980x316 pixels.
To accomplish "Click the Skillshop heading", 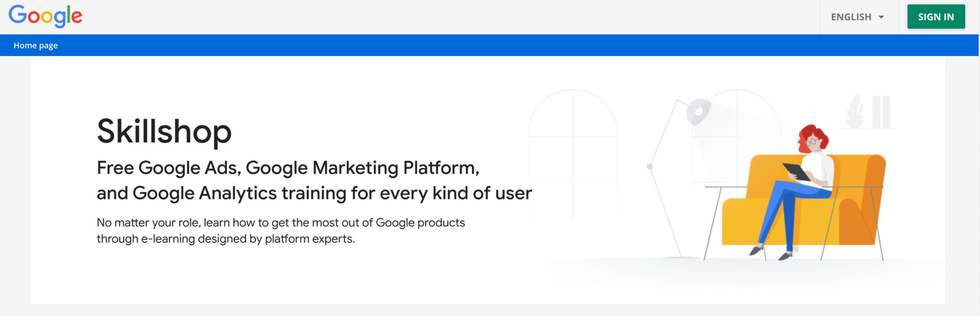I will click(164, 132).
